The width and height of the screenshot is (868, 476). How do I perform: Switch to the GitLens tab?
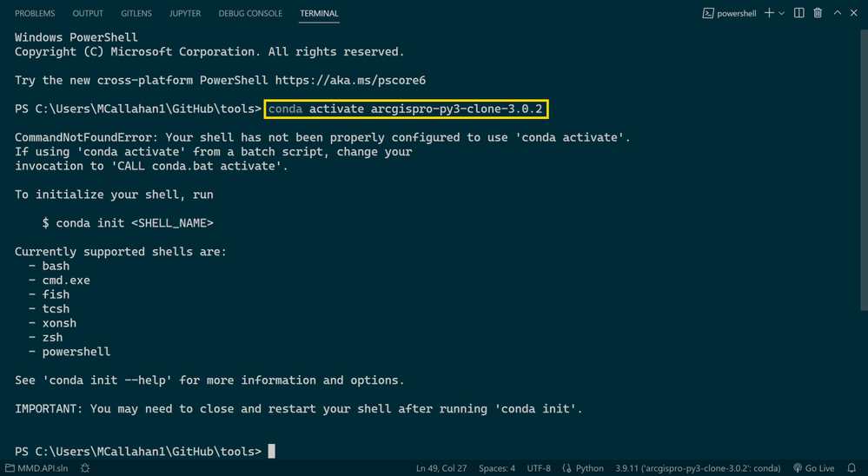point(136,13)
